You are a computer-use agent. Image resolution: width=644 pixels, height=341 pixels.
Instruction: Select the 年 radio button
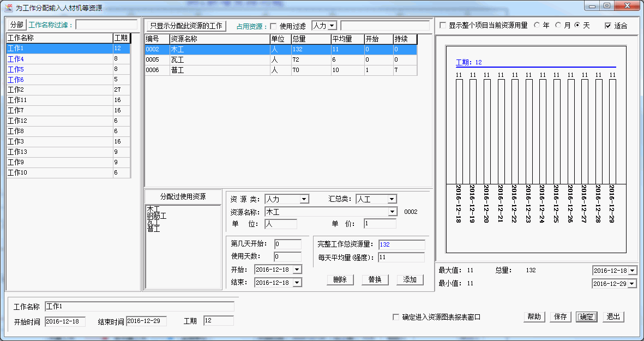(537, 26)
